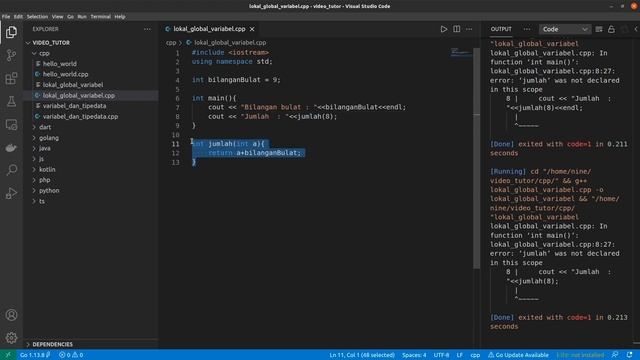This screenshot has width=640, height=360.
Task: Open the Run menu
Action: click(x=82, y=17)
